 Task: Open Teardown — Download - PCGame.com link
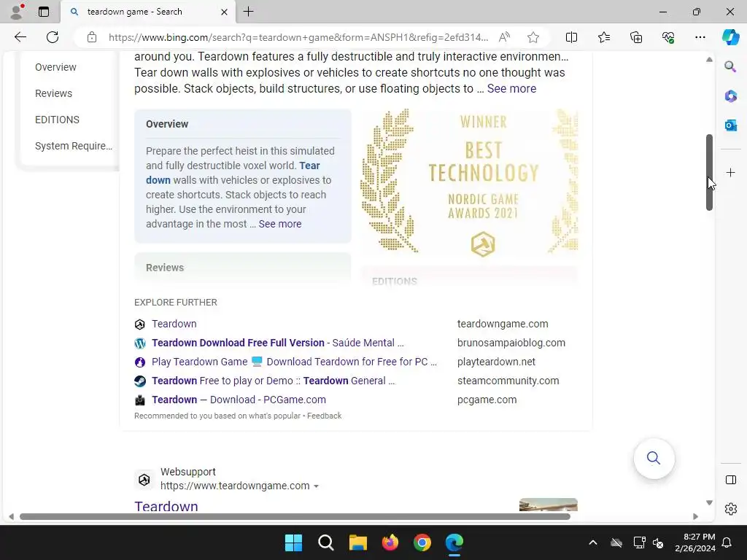pos(239,400)
